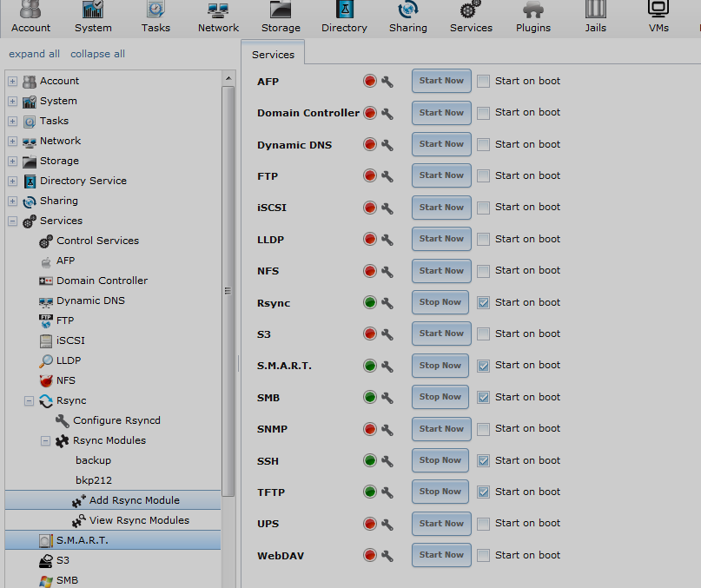The width and height of the screenshot is (701, 588).
Task: Click the S.M.A.R.T. wrench icon
Action: coord(387,367)
